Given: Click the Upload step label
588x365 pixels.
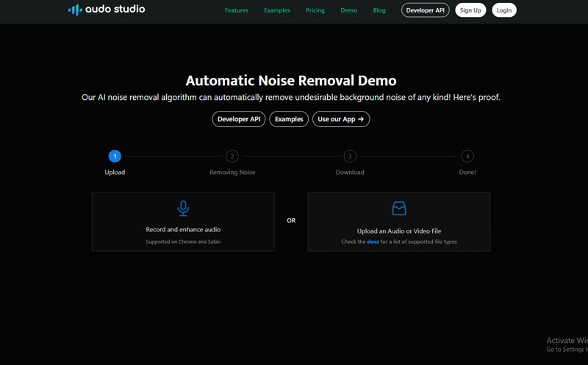Looking at the screenshot, I should click(115, 173).
